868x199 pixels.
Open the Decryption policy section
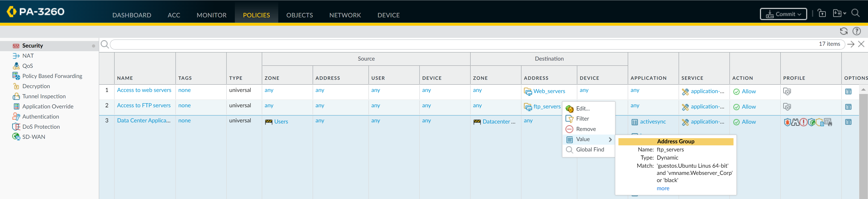point(36,86)
